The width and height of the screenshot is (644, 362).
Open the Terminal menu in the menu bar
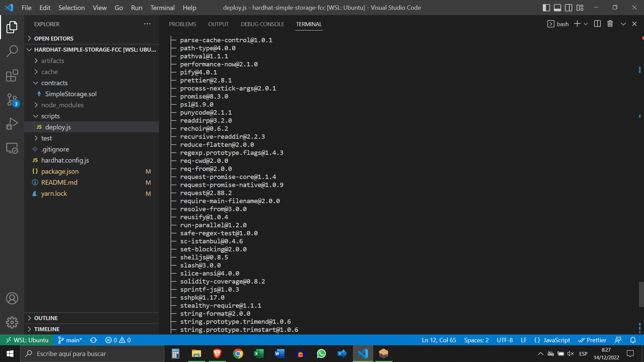(x=162, y=7)
